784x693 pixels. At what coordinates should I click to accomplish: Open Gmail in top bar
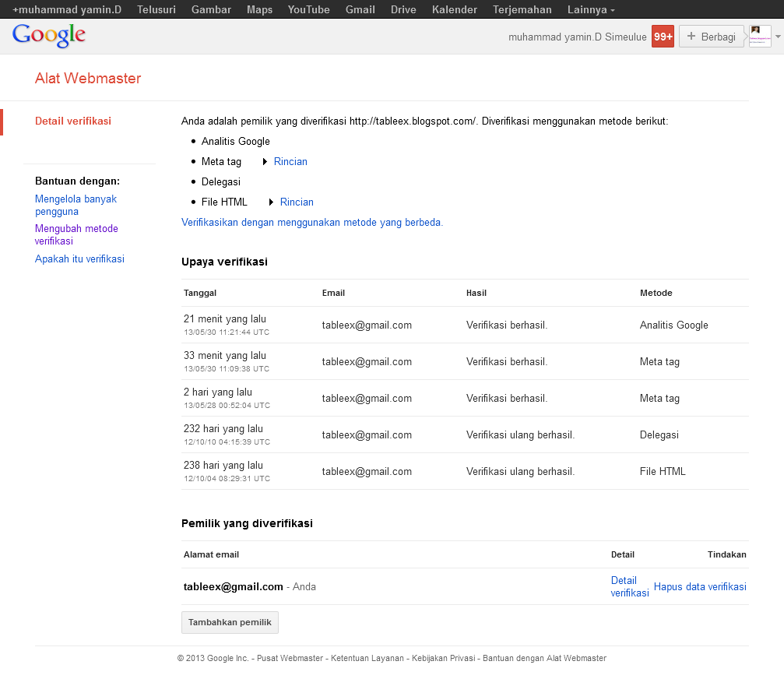coord(360,9)
